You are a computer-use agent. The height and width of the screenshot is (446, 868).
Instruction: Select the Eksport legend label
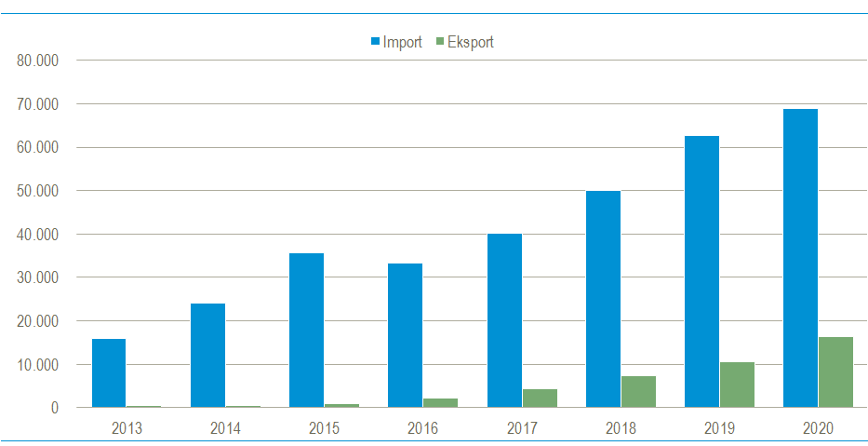[x=469, y=42]
